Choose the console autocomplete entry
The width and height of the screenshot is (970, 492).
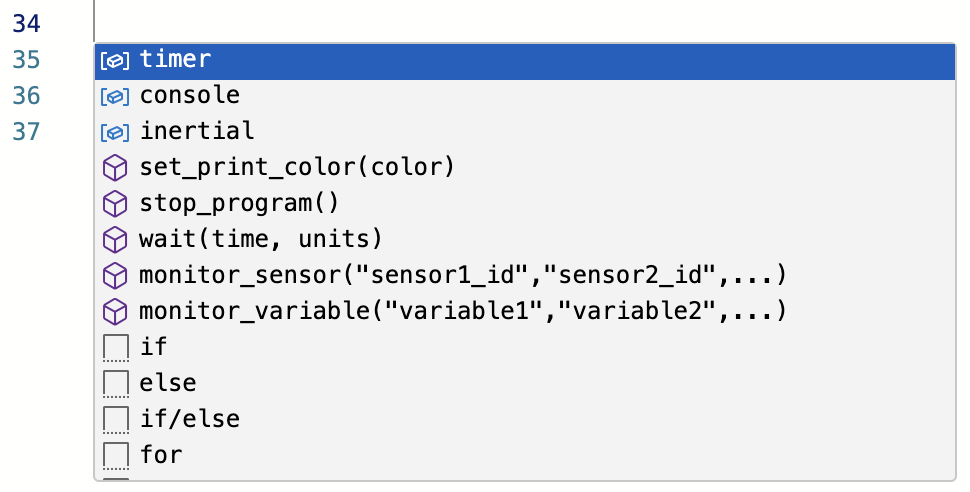tap(190, 96)
